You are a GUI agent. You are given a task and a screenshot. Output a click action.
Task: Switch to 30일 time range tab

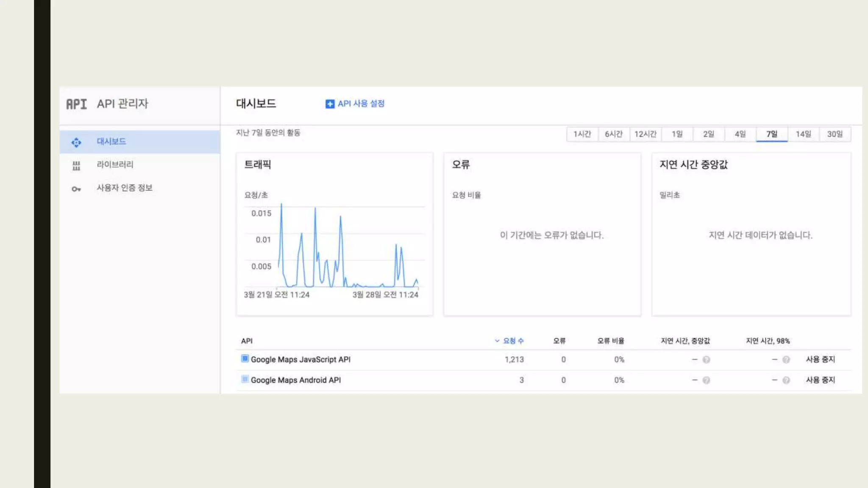tap(835, 134)
